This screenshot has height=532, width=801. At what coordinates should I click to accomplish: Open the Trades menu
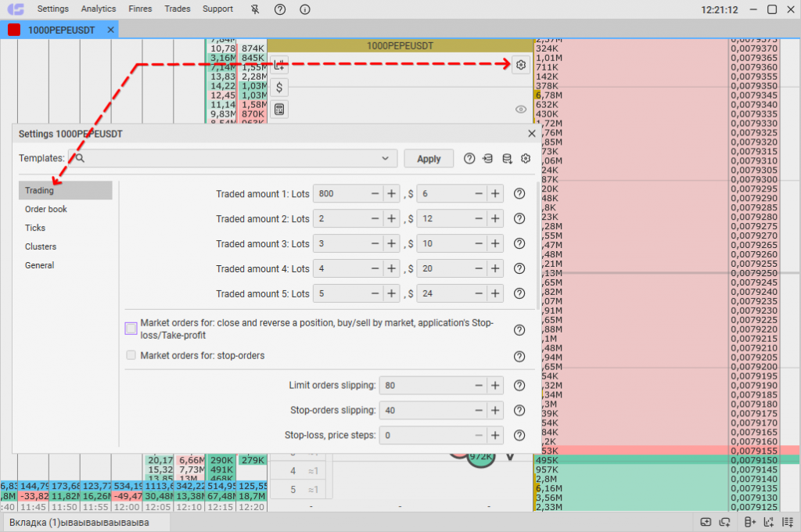[178, 9]
